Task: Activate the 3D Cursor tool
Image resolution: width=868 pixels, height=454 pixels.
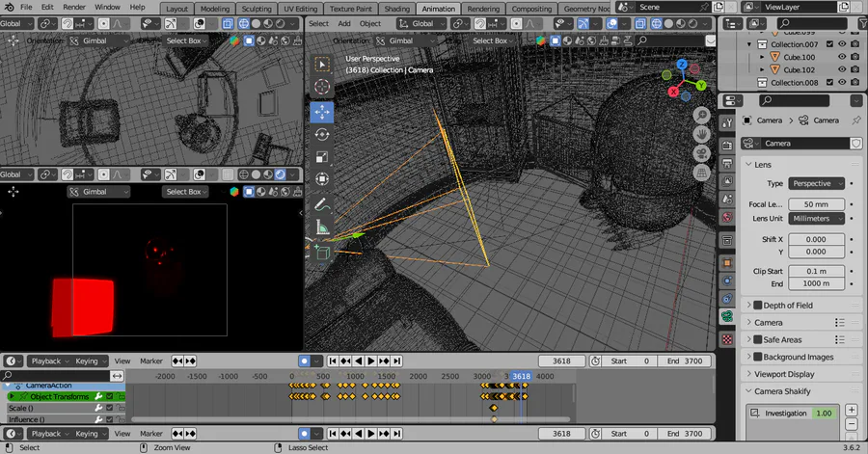Action: 321,87
